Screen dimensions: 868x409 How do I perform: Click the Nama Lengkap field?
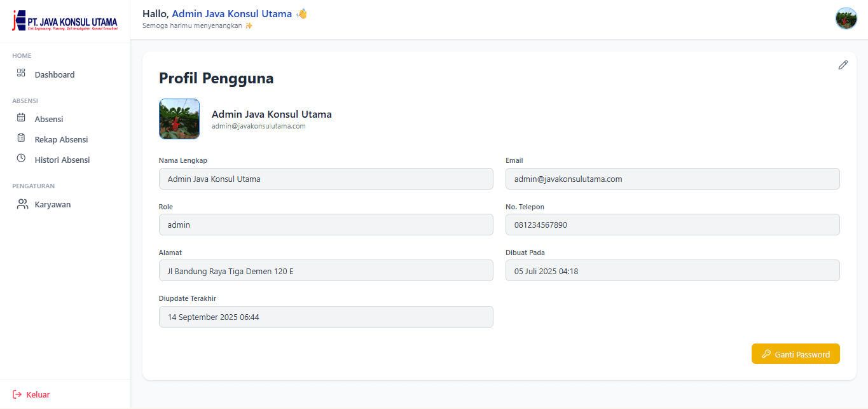click(326, 179)
